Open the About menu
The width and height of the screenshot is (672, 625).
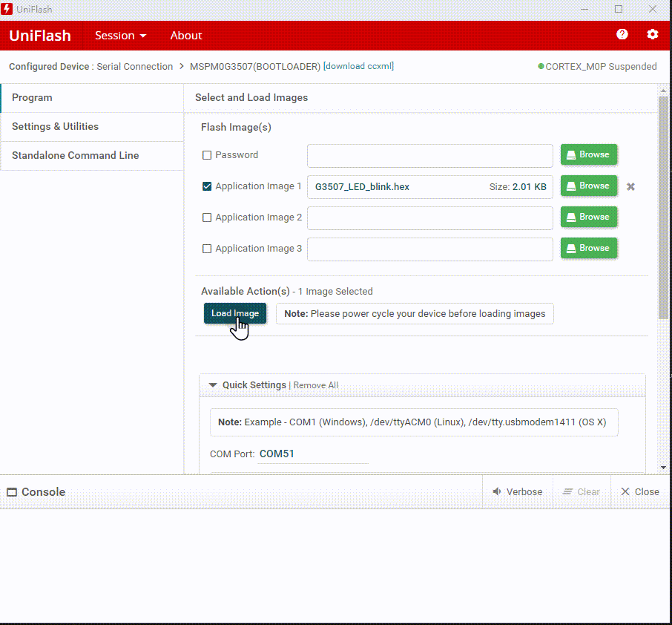pos(186,36)
